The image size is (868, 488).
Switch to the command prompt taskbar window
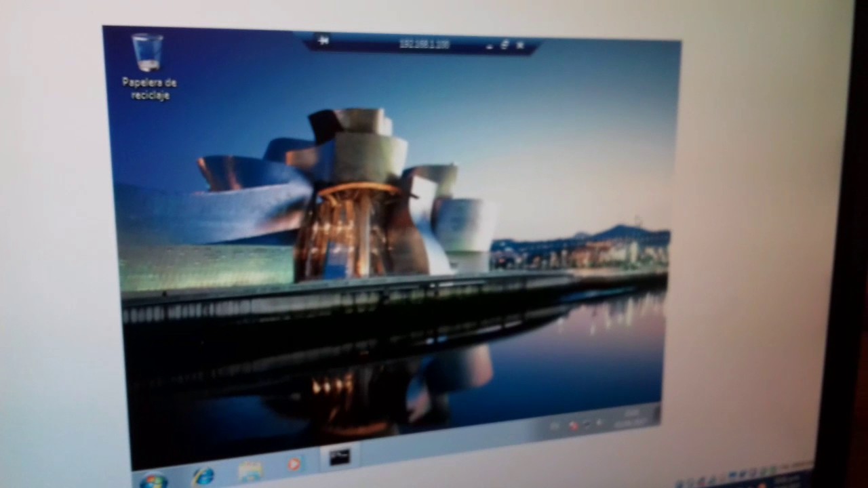[339, 457]
